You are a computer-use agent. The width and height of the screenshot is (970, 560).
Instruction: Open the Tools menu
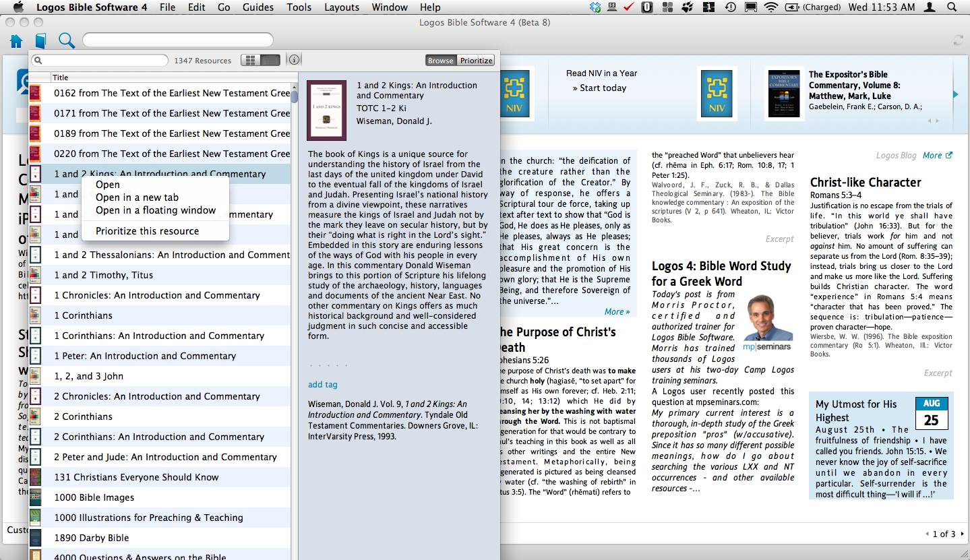[x=299, y=7]
